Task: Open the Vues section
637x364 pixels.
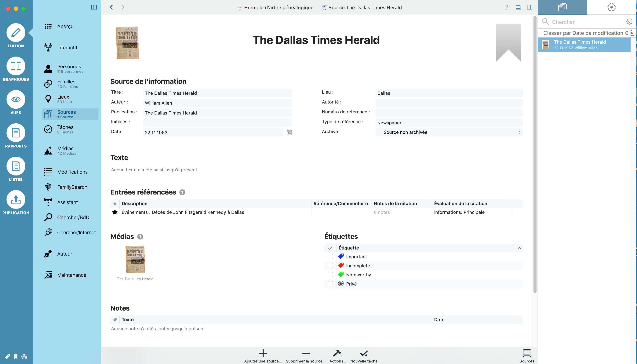Action: coord(16,103)
